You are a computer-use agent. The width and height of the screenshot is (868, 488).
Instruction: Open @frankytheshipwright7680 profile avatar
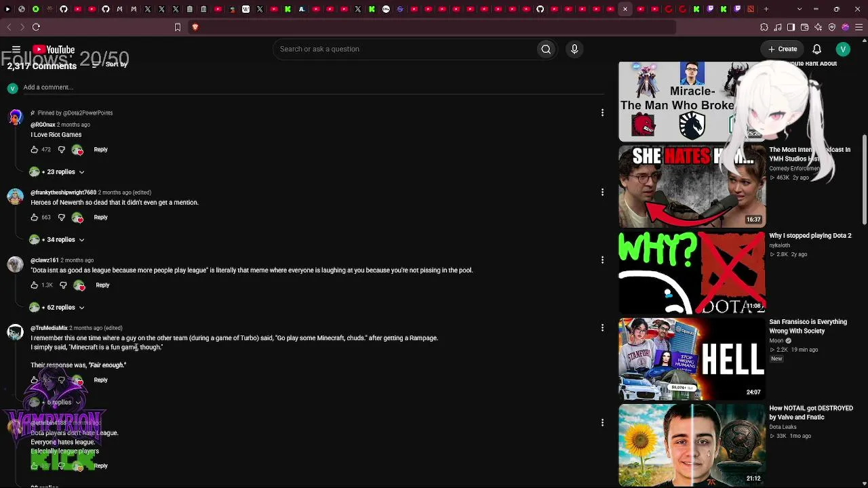[15, 197]
